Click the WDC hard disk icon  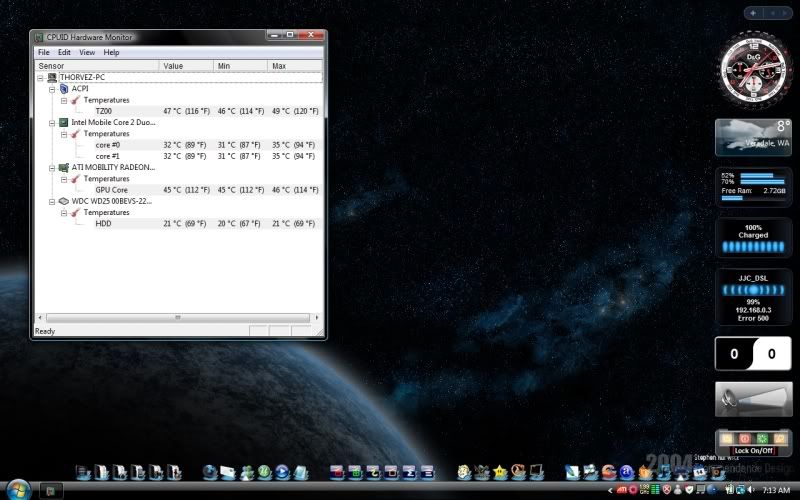coord(64,201)
